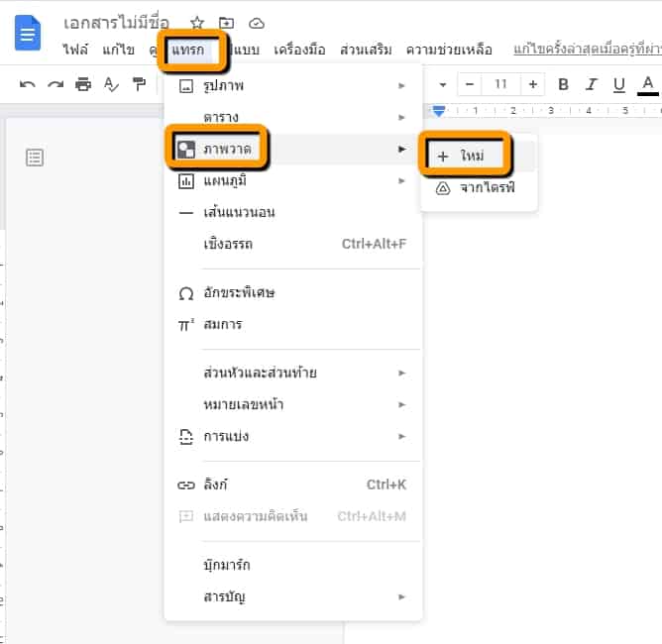Show the document outline icon

tap(35, 158)
